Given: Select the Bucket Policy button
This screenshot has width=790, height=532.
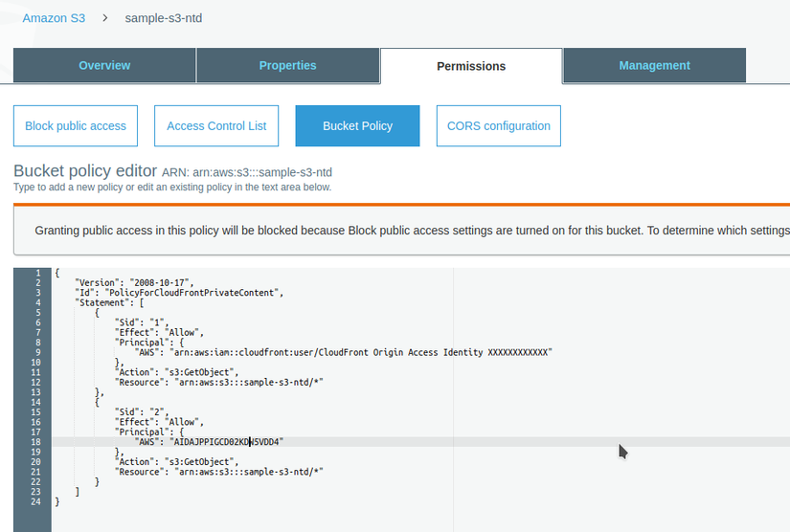Looking at the screenshot, I should point(357,125).
